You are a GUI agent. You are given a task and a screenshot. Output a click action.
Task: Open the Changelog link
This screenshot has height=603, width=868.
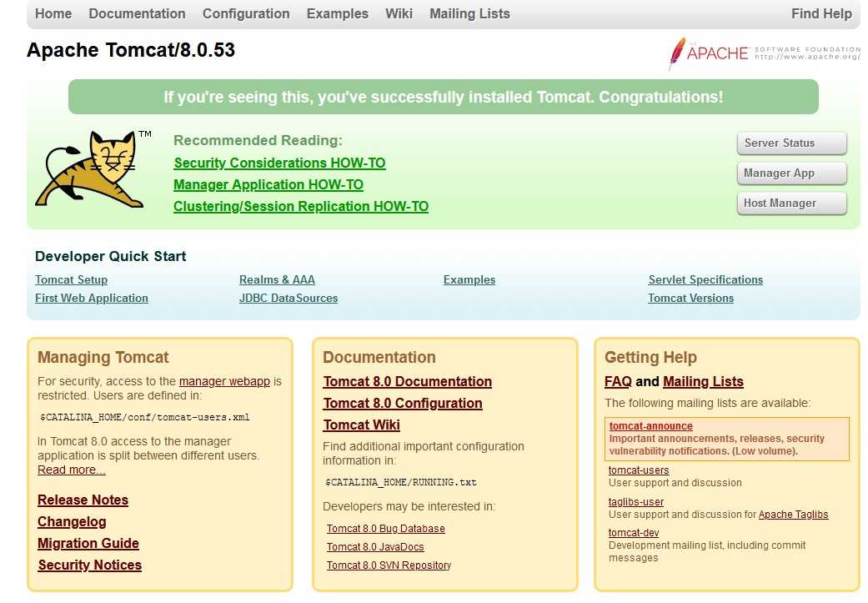(72, 521)
